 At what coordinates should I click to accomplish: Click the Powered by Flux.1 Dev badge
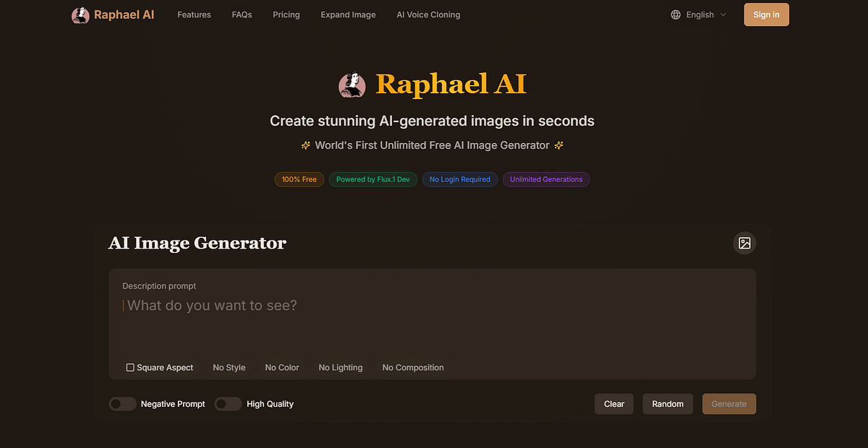click(x=373, y=179)
